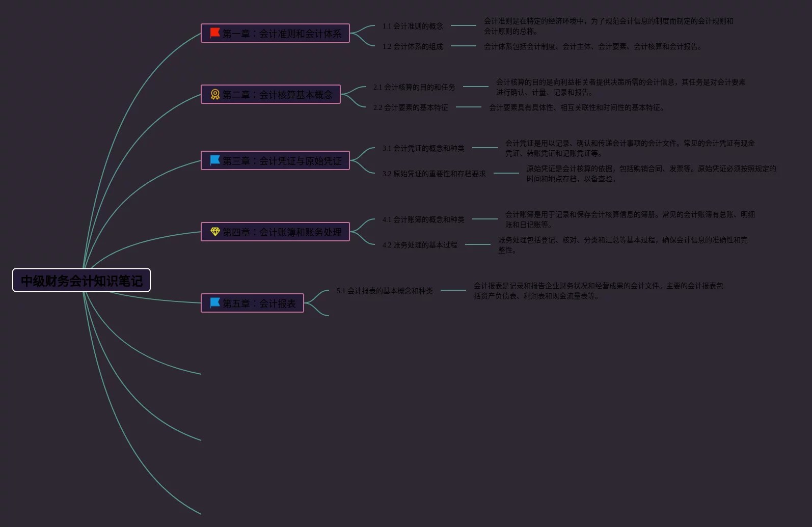This screenshot has width=812, height=527.
Task: Click the yellow diamond icon on chapter four
Action: (x=215, y=232)
